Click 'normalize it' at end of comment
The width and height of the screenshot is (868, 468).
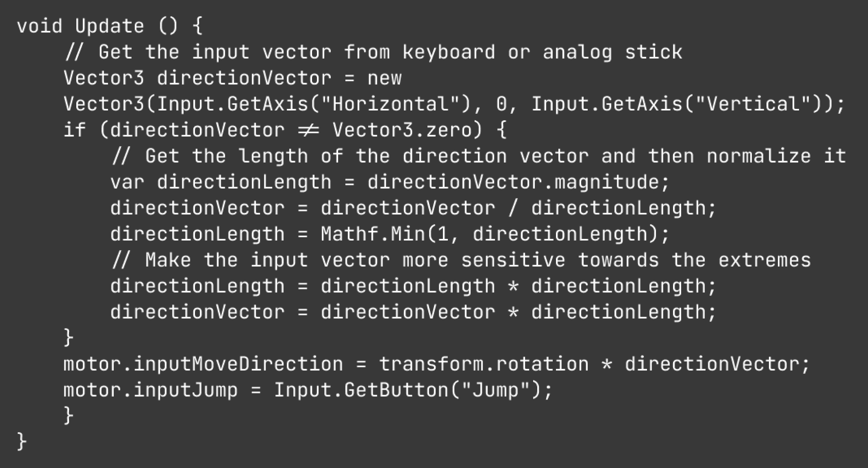[776, 156]
